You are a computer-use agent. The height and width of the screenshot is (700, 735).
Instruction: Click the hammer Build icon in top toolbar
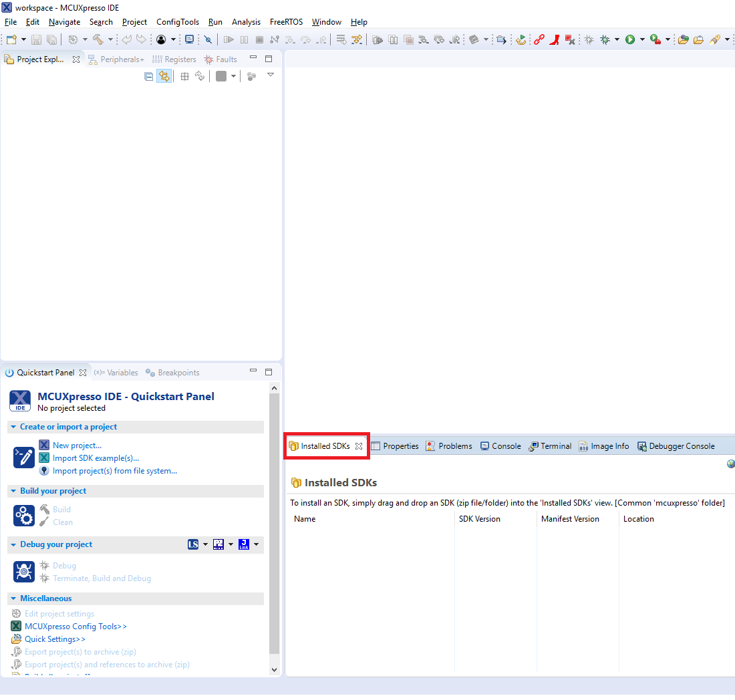[x=98, y=40]
